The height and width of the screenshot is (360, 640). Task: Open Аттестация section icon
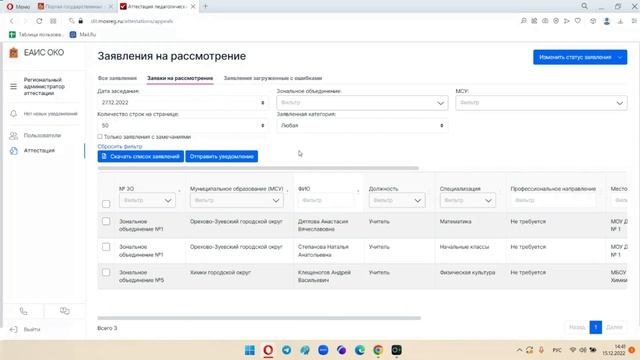coord(13,151)
